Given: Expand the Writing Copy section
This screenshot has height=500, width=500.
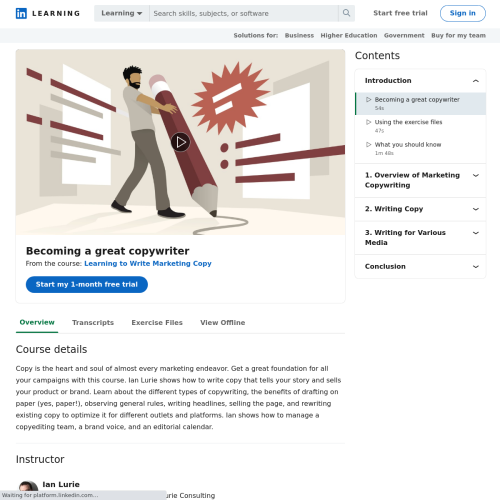Looking at the screenshot, I should [x=476, y=209].
